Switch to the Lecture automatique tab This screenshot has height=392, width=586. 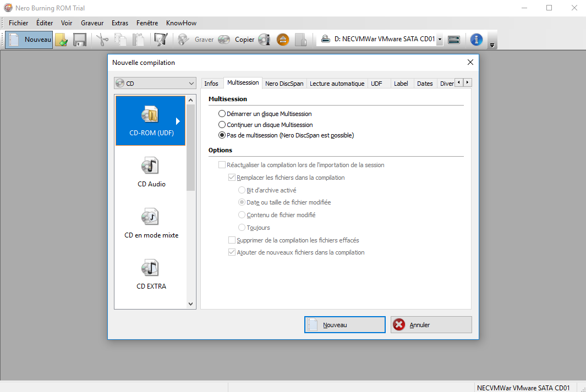click(x=337, y=84)
